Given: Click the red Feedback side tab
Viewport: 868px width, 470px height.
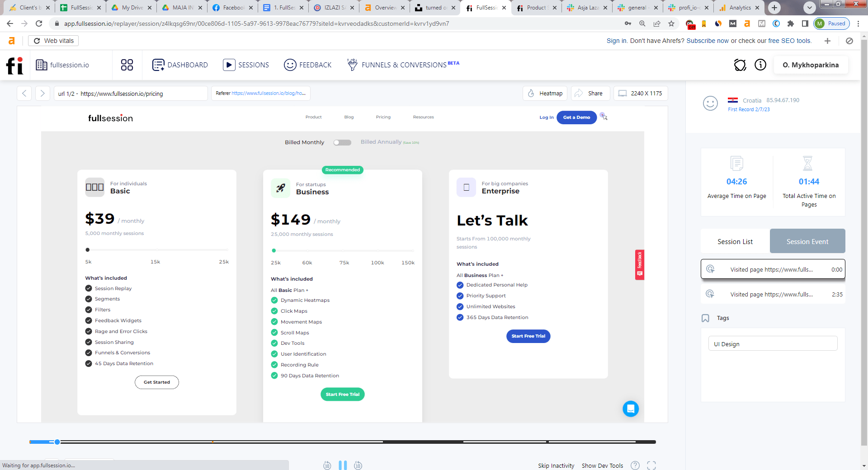Looking at the screenshot, I should click(x=640, y=265).
